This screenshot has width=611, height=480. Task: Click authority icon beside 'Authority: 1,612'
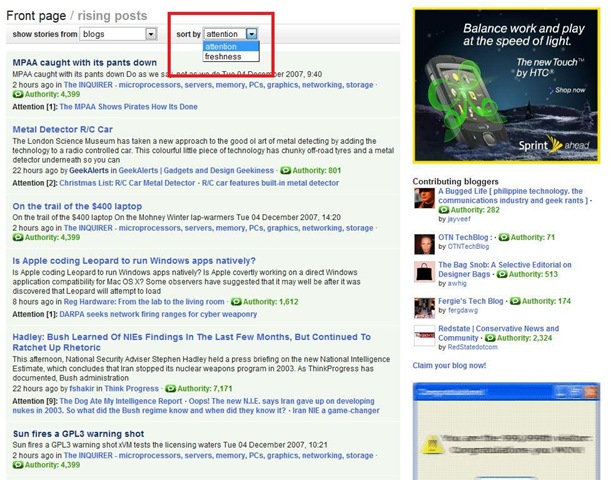click(236, 302)
